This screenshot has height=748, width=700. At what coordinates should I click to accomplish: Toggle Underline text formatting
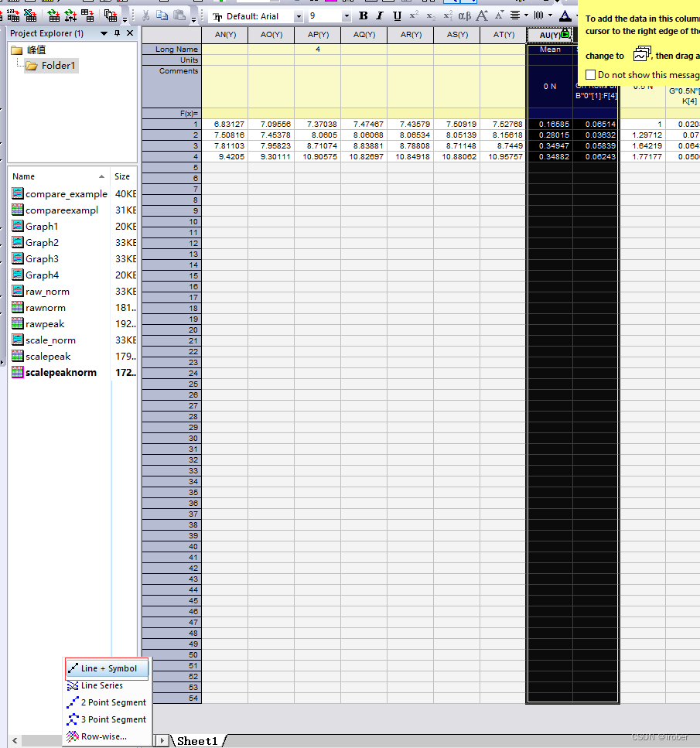[397, 15]
